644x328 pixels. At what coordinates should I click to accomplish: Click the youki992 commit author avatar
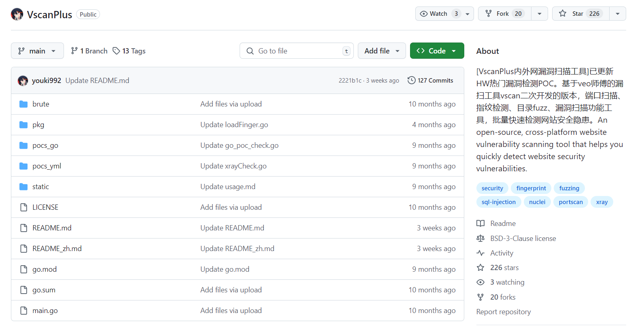23,81
